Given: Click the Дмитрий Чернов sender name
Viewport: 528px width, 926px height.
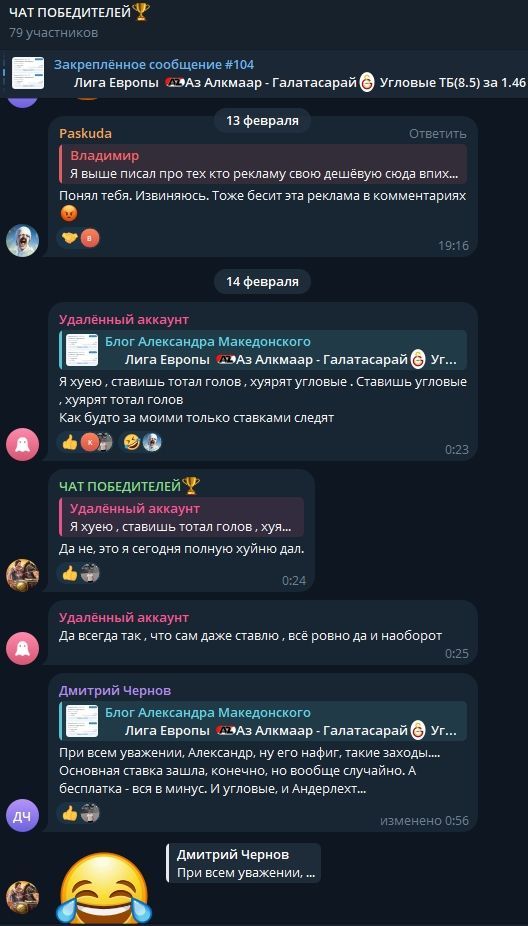Looking at the screenshot, I should coord(115,690).
